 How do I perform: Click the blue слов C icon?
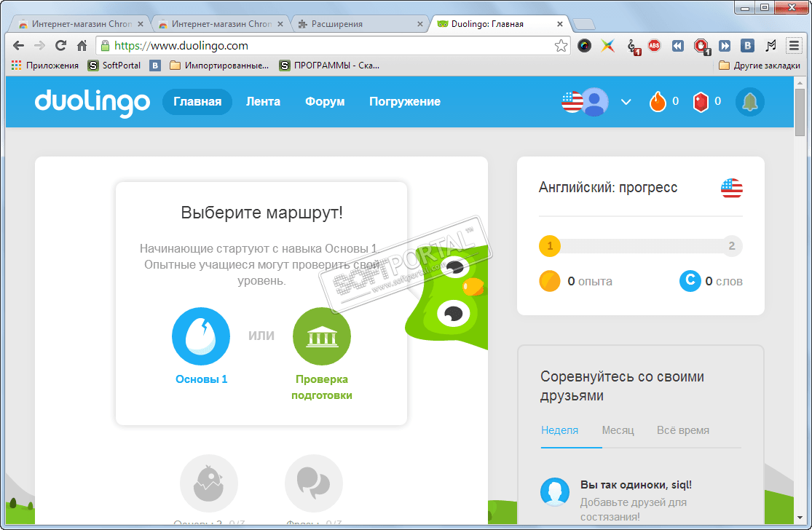pyautogui.click(x=690, y=281)
